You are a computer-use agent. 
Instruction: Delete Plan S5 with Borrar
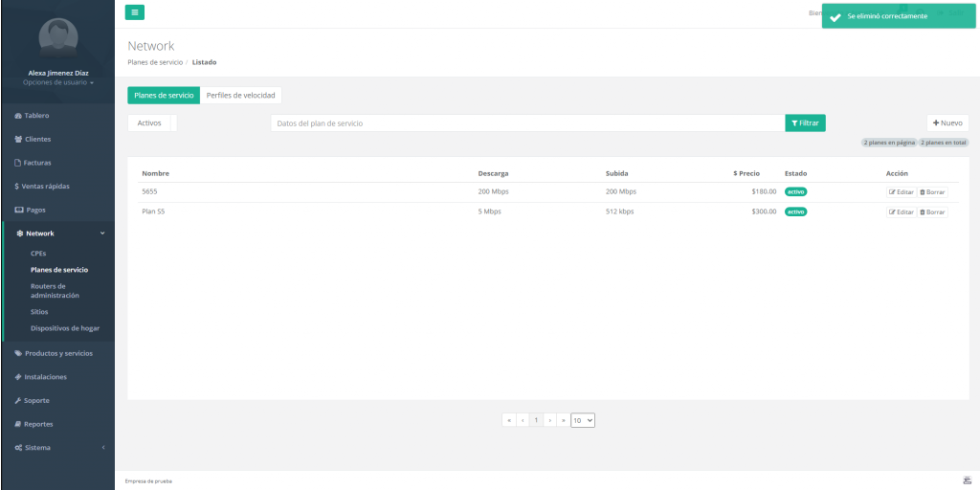932,212
